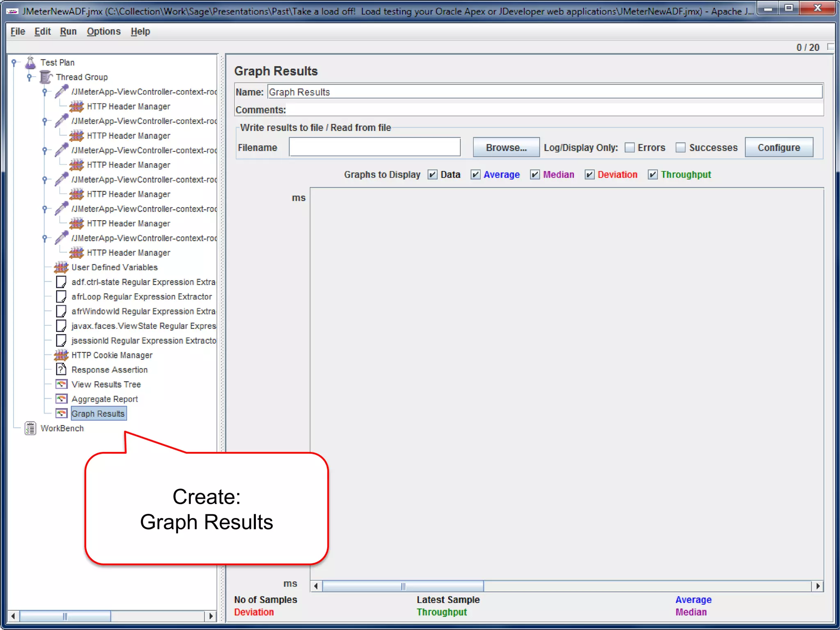This screenshot has width=840, height=630.
Task: Click the JMeter application icon in title bar
Action: click(x=12, y=11)
